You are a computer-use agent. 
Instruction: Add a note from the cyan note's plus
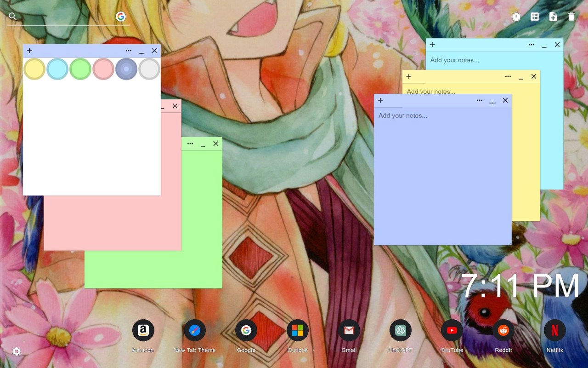(432, 45)
